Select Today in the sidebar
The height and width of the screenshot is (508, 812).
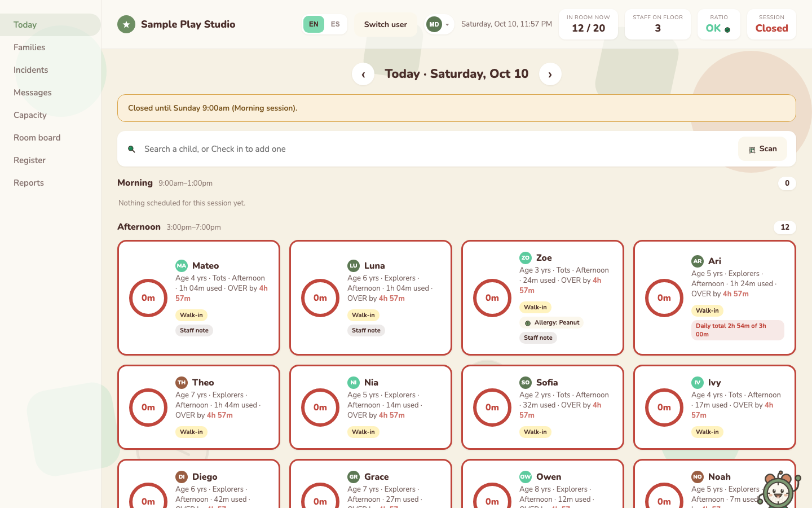tap(50, 25)
